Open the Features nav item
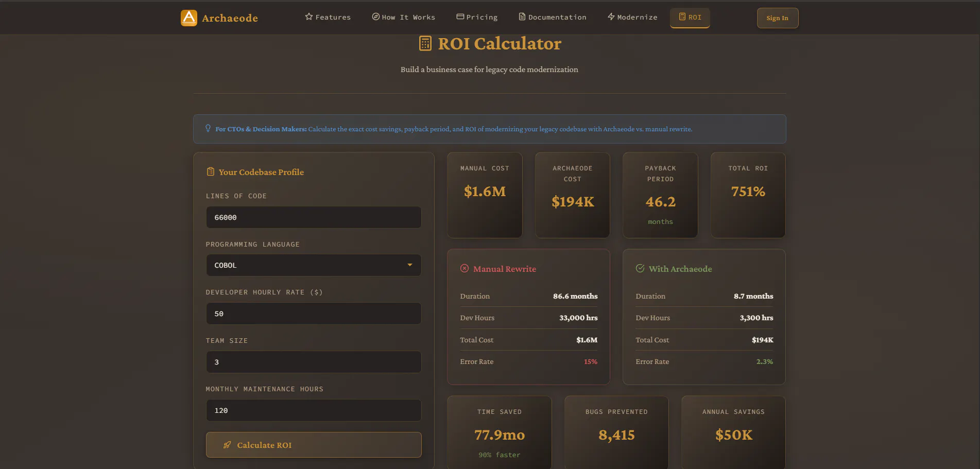This screenshot has height=469, width=980. (x=328, y=17)
